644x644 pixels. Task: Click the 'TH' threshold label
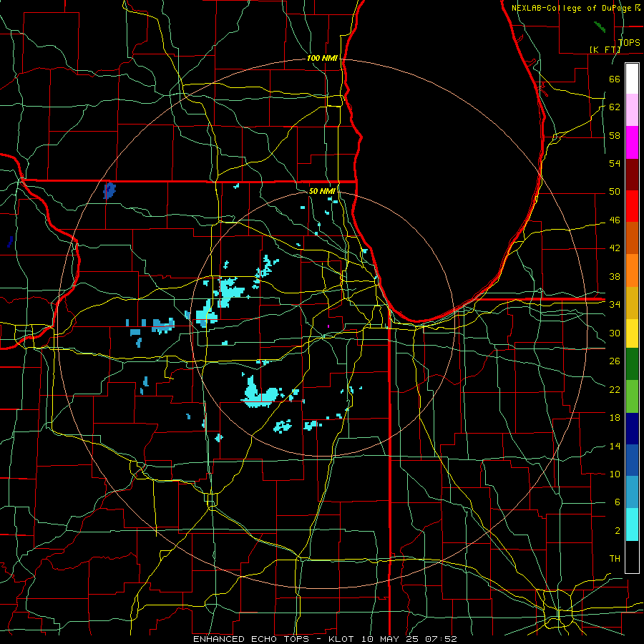(x=615, y=559)
